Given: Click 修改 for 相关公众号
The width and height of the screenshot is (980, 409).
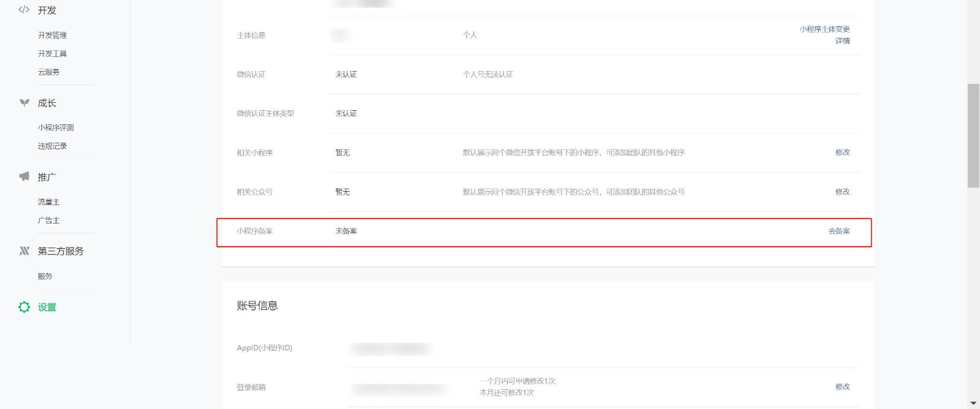Looking at the screenshot, I should coord(843,192).
